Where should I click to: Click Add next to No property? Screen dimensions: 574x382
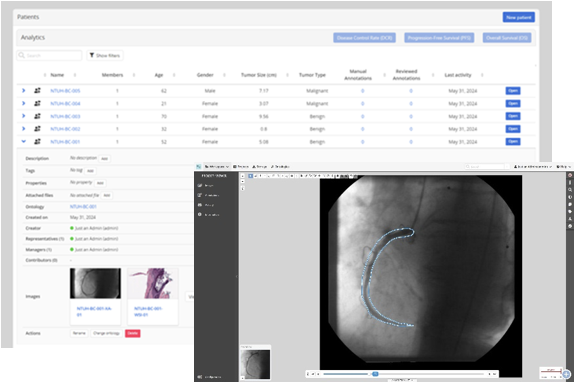pyautogui.click(x=100, y=183)
